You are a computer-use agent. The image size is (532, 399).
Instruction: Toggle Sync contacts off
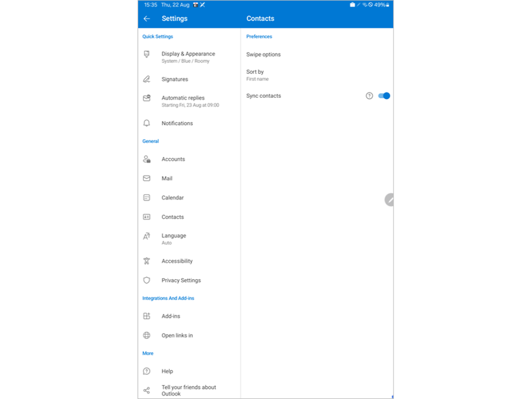coord(383,96)
